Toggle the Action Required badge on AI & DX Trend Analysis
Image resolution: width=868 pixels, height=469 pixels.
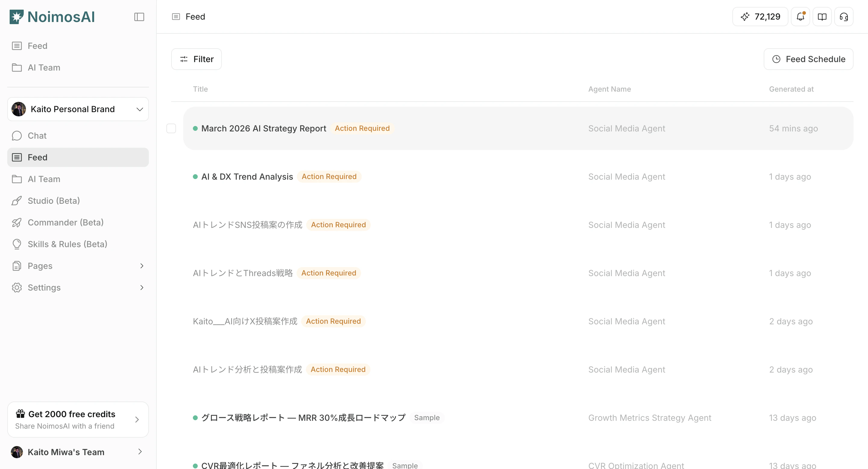point(329,176)
